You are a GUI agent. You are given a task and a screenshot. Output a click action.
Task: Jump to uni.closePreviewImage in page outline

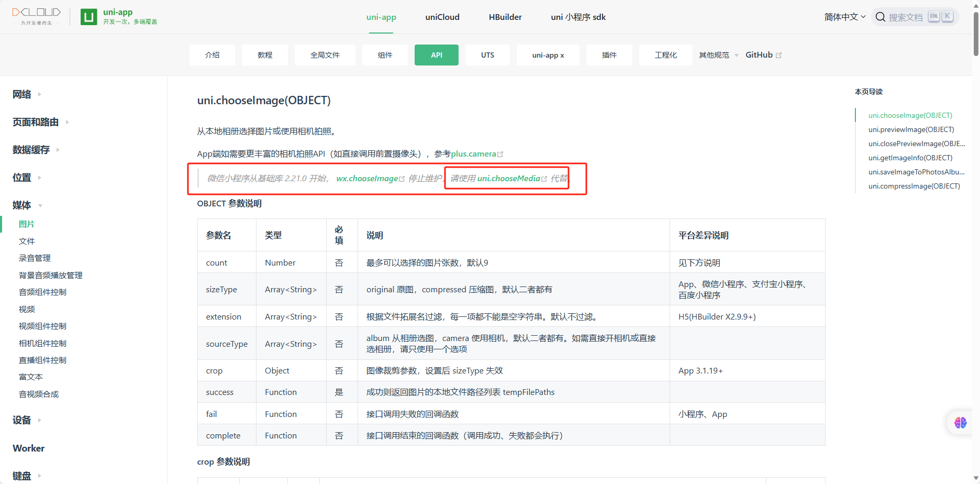pos(916,144)
